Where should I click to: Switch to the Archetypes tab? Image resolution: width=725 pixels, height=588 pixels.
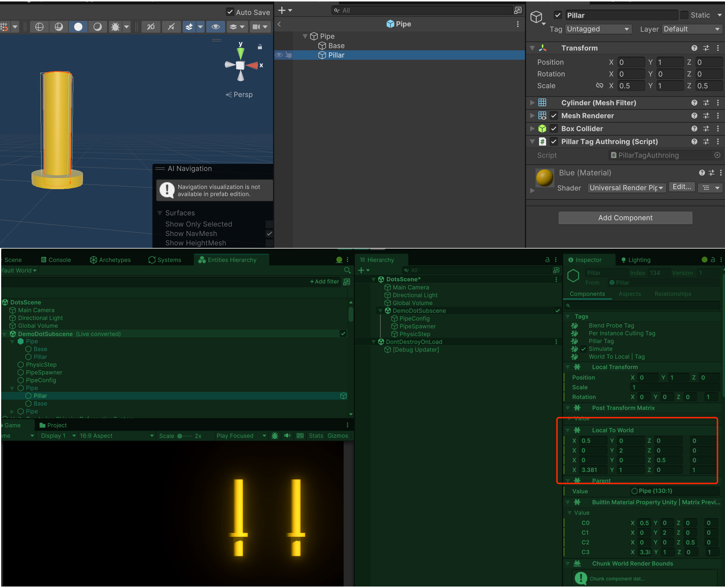coord(110,260)
